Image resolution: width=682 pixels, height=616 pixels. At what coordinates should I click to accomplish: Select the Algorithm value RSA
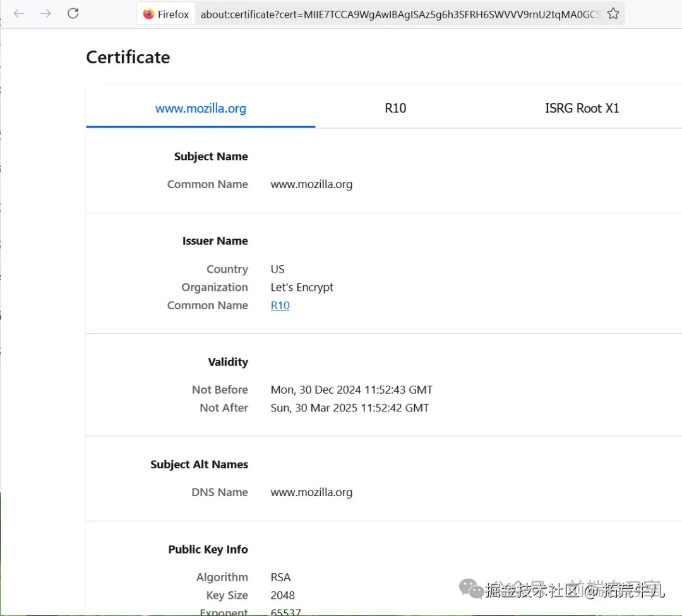[280, 577]
